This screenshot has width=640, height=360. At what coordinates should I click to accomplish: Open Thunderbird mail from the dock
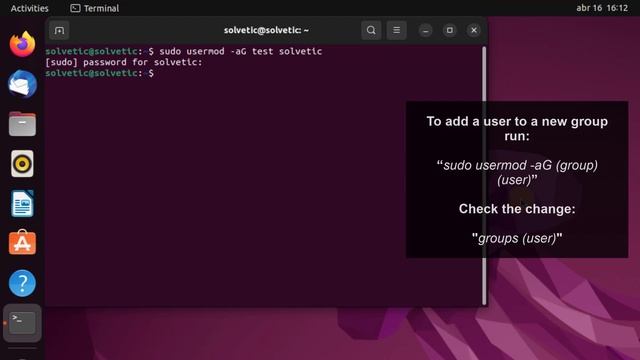point(22,84)
